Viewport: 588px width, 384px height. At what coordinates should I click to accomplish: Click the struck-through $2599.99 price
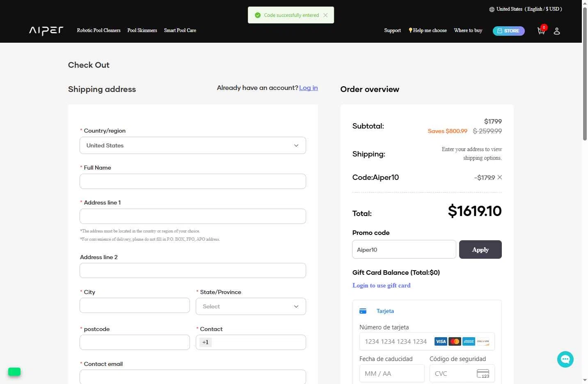[x=487, y=131]
